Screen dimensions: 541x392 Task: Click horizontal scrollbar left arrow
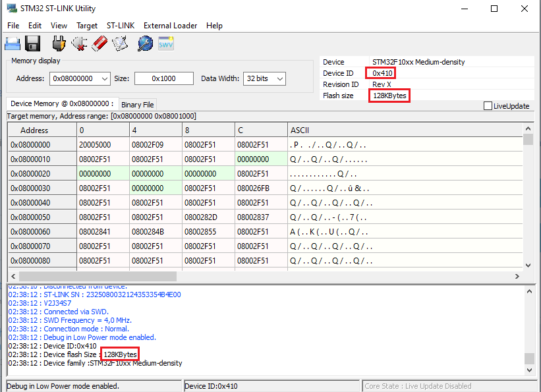tap(13, 276)
